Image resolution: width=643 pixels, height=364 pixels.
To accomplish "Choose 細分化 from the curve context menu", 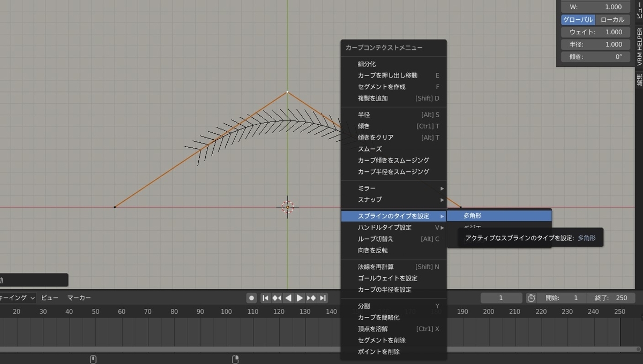I will coord(394,64).
